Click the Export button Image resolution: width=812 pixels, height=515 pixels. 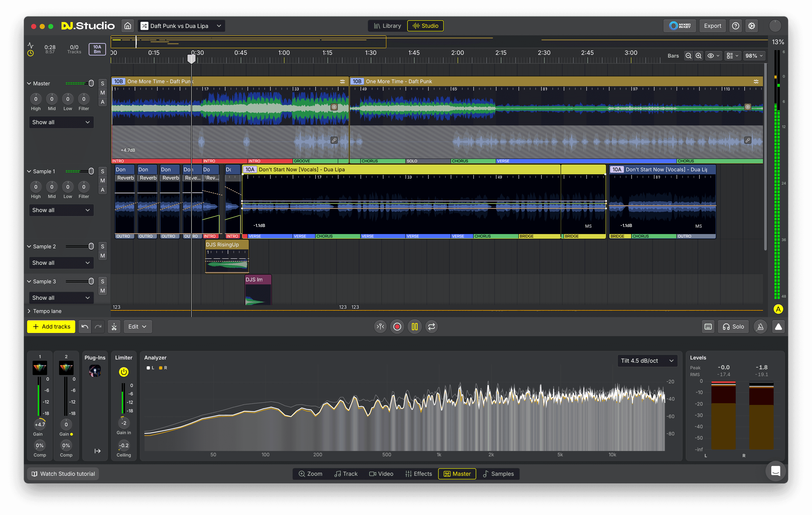(712, 26)
